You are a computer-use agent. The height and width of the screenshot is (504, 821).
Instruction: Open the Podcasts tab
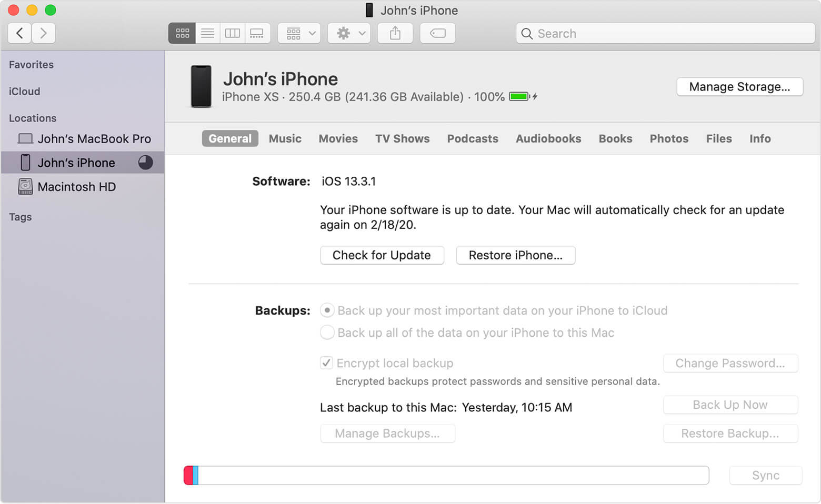click(x=472, y=138)
